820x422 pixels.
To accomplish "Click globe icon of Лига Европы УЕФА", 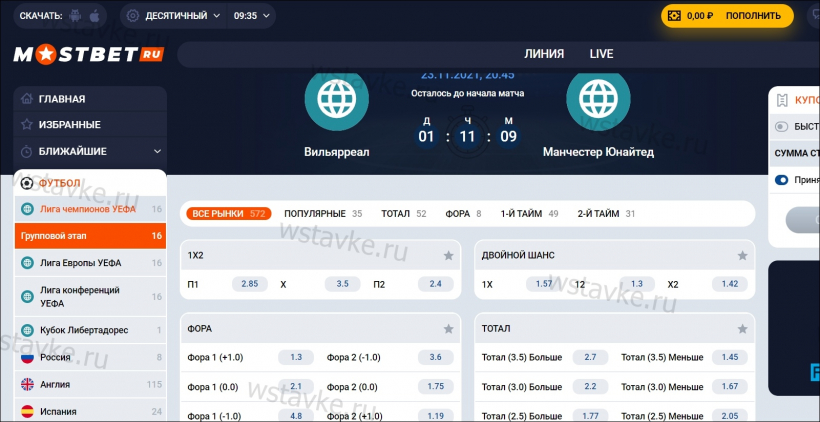I will 27,263.
